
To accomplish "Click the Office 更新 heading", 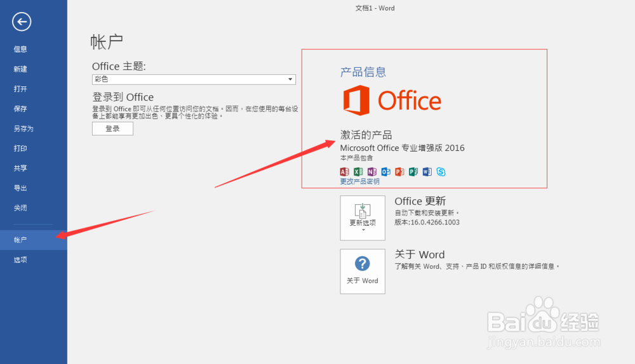I will tap(420, 202).
